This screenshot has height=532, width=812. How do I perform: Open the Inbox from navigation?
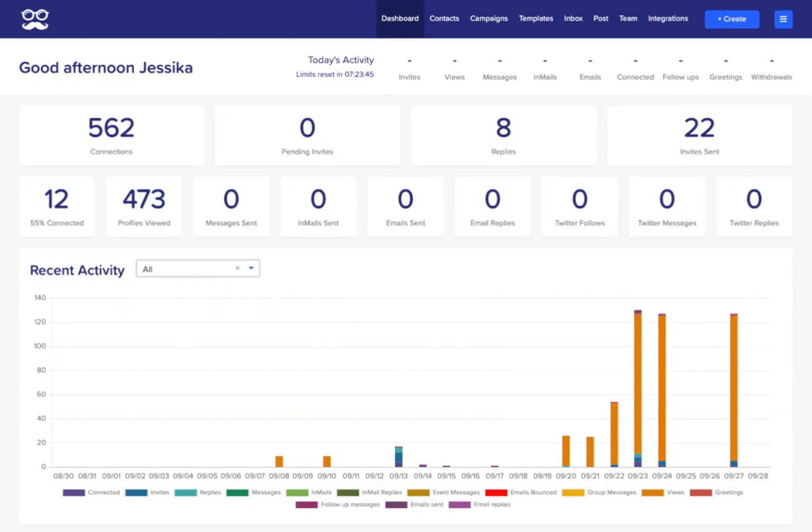click(x=573, y=19)
